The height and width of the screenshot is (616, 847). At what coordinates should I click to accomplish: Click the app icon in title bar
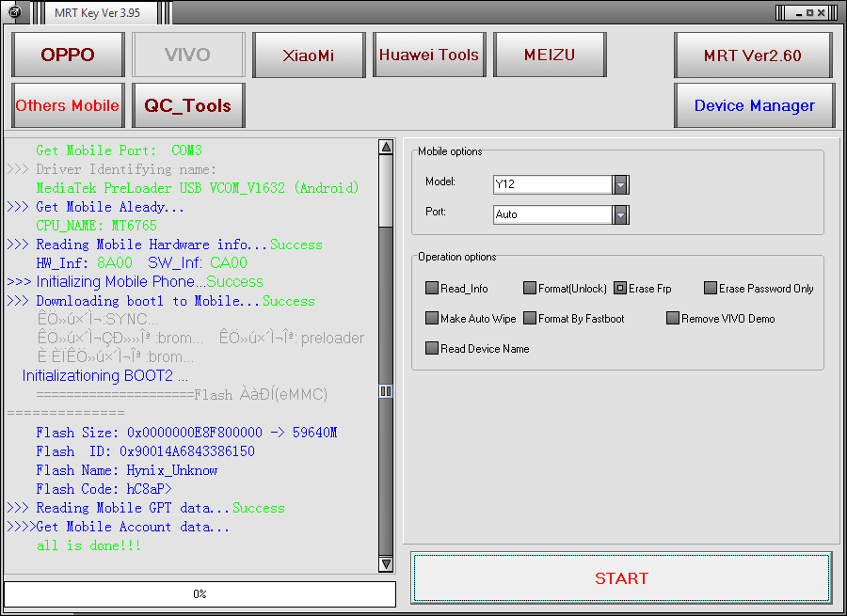click(x=14, y=11)
